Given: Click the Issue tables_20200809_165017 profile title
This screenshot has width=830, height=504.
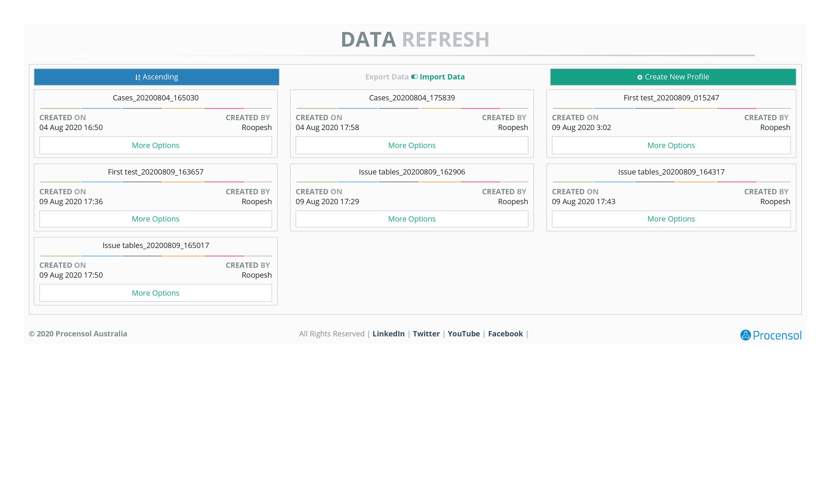Looking at the screenshot, I should click(x=156, y=245).
